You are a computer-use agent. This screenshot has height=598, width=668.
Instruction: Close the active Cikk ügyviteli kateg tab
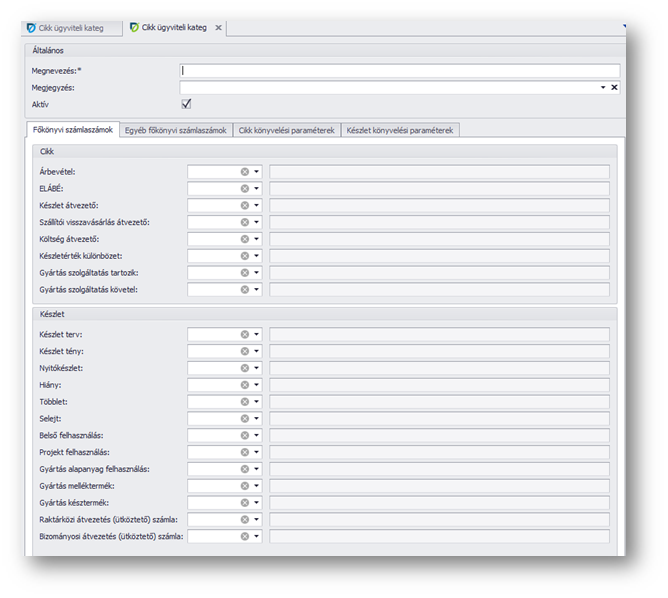tap(218, 27)
